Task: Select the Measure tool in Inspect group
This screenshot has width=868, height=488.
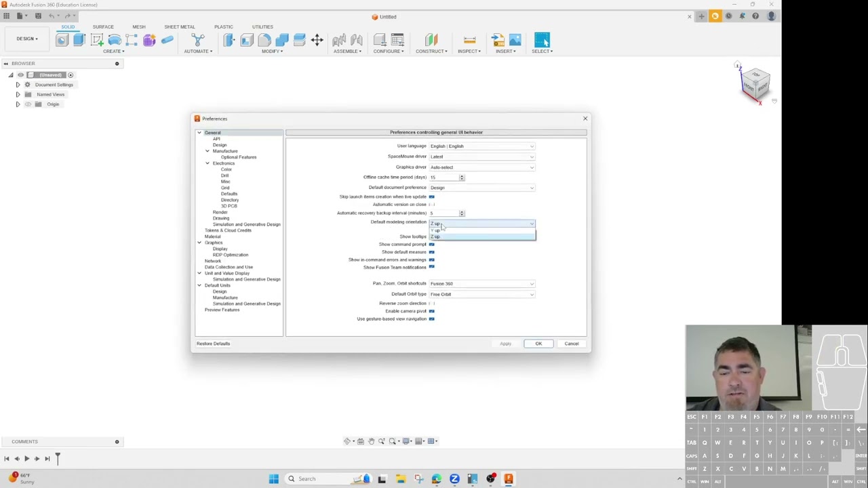Action: tap(469, 41)
